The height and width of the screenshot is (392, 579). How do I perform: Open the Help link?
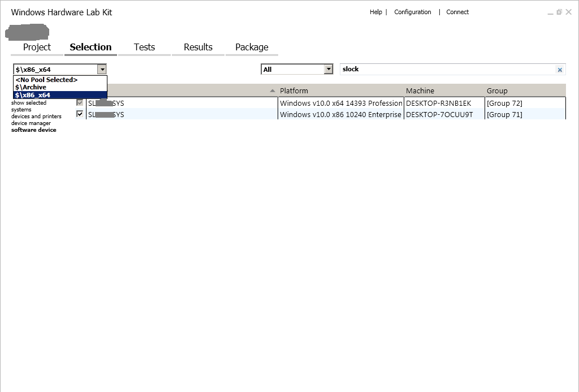(x=375, y=12)
